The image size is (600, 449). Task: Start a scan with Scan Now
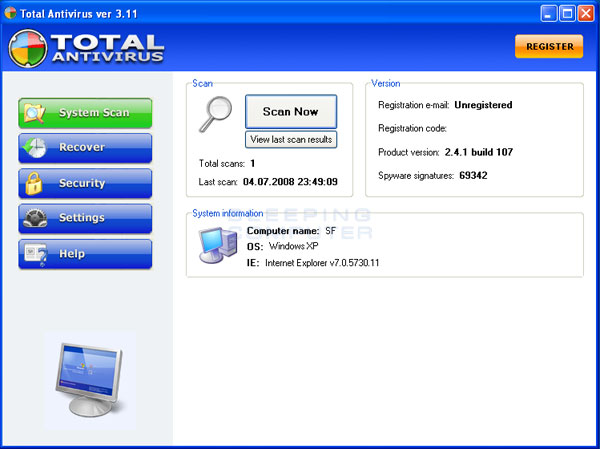291,111
